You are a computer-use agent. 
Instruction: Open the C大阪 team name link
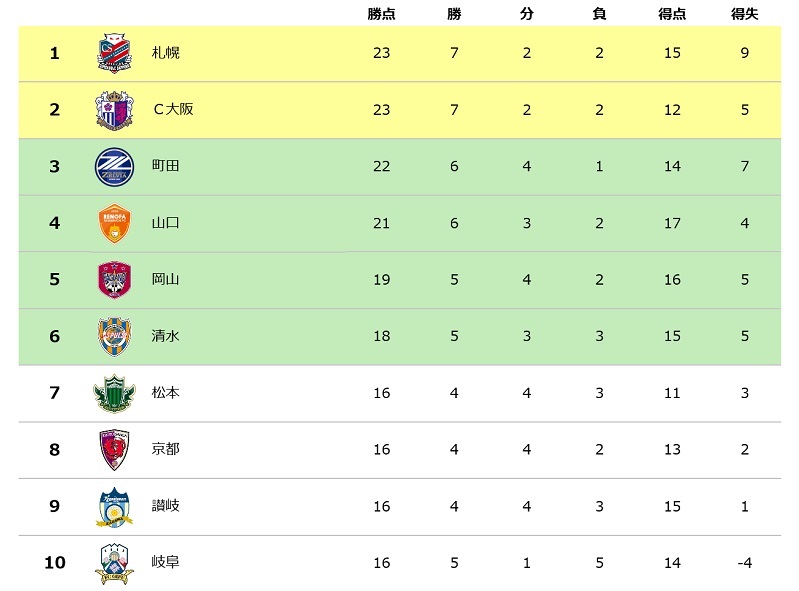[173, 110]
